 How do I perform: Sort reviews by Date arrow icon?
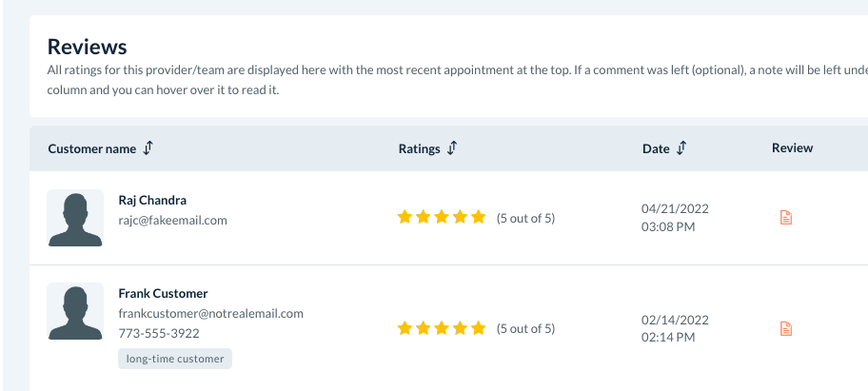681,148
